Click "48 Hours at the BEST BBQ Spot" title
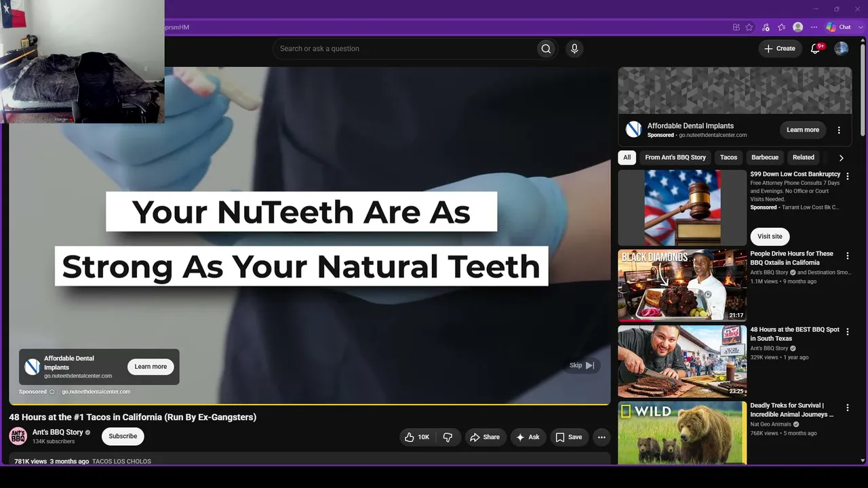 pos(795,334)
